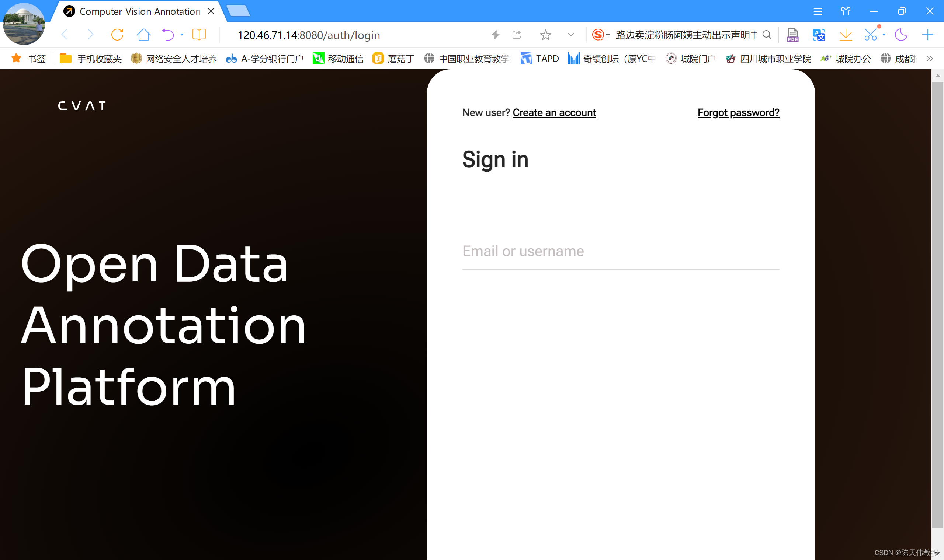Open the 城院门户 bookmark
Image resolution: width=944 pixels, height=560 pixels.
[691, 59]
